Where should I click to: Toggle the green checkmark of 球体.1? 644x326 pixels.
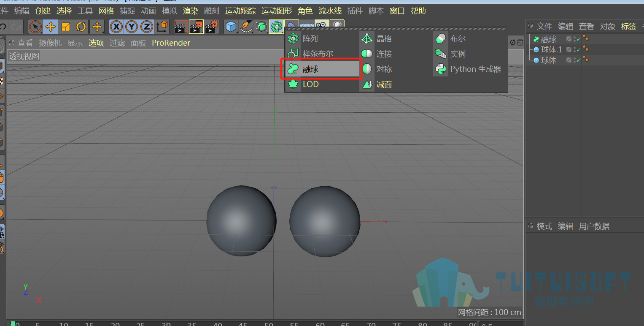click(x=579, y=50)
